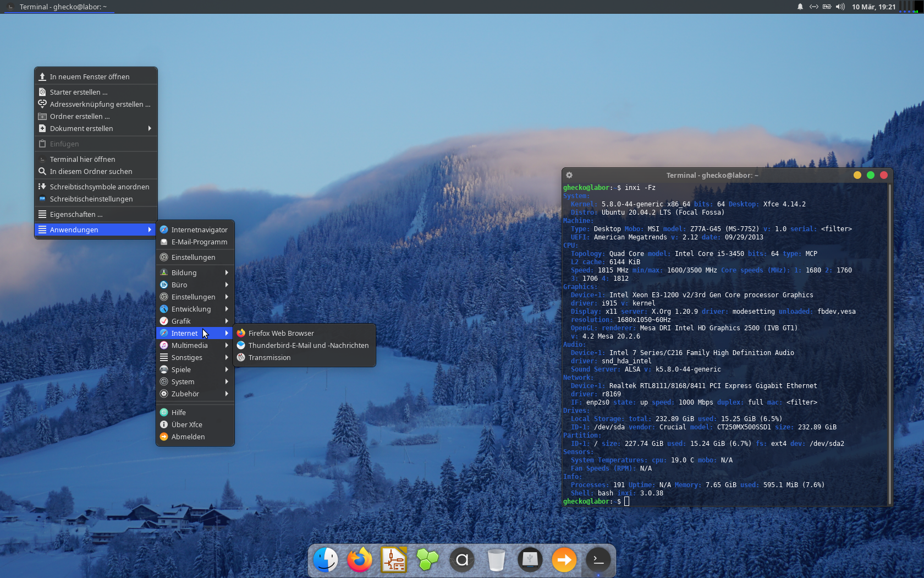Click the Thunderbird icon in the Internet submenu
Image resolution: width=924 pixels, height=578 pixels.
tap(241, 345)
